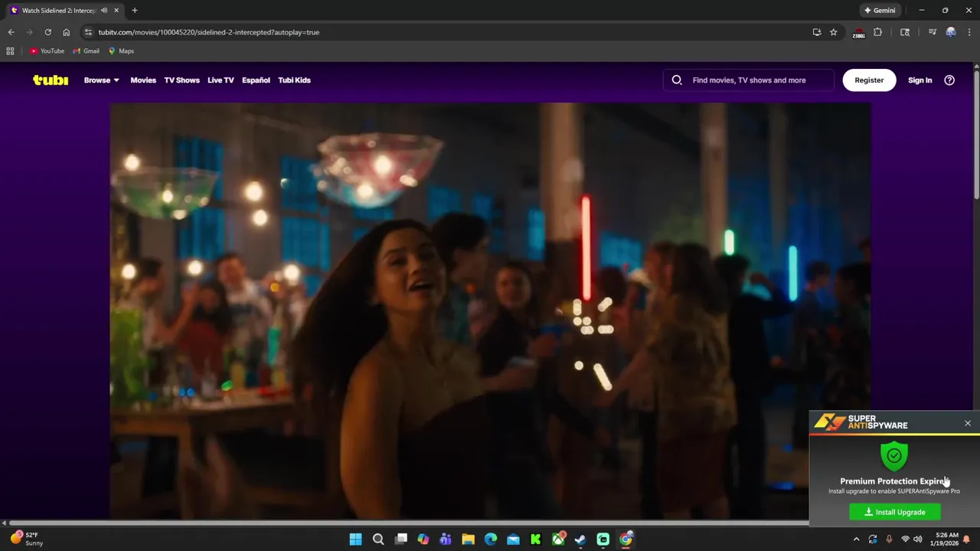Image resolution: width=980 pixels, height=551 pixels.
Task: View site information icon in address bar
Action: pos(88,32)
